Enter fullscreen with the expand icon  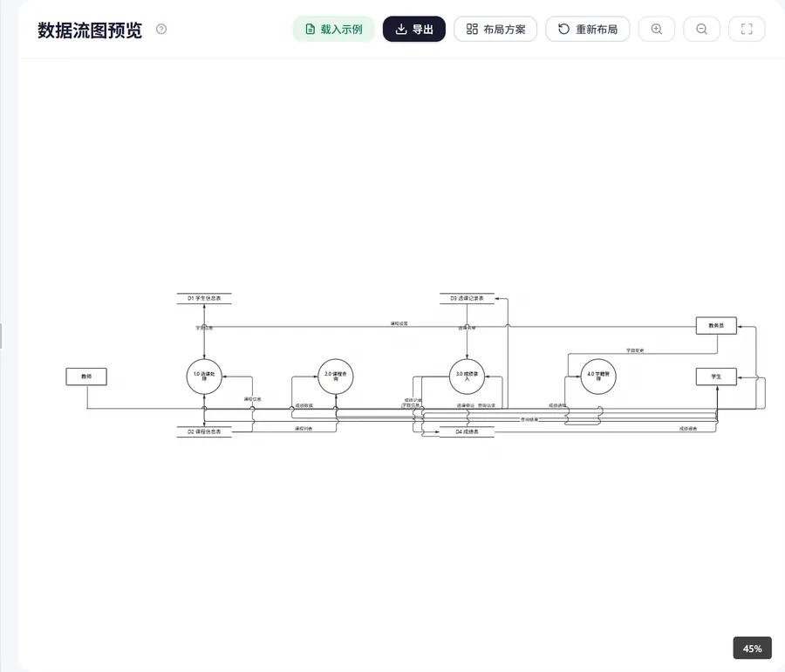tap(747, 29)
